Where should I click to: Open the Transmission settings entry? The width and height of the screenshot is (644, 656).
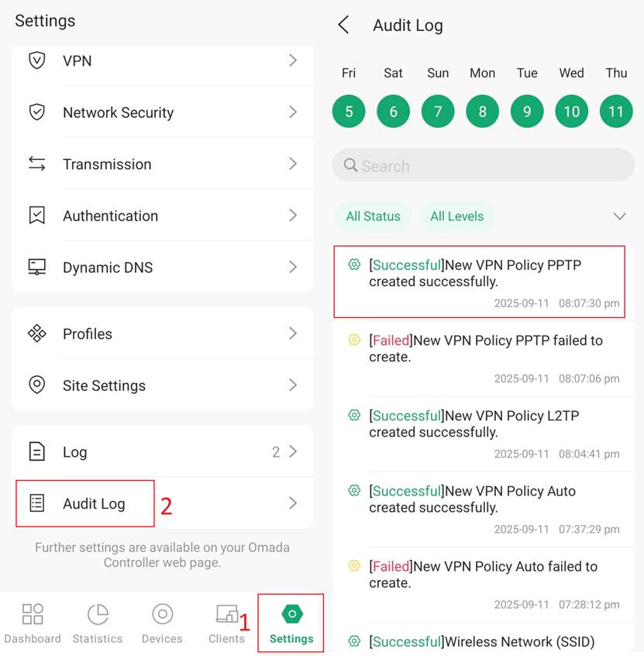pos(107,164)
